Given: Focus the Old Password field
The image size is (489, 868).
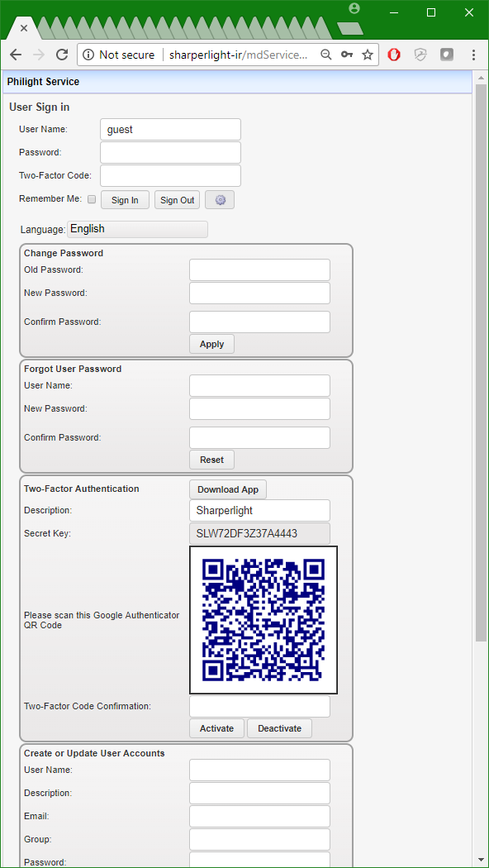Looking at the screenshot, I should pos(260,270).
